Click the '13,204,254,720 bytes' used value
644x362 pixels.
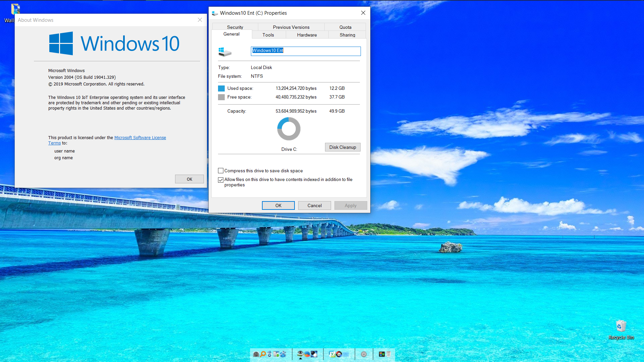[x=296, y=88]
